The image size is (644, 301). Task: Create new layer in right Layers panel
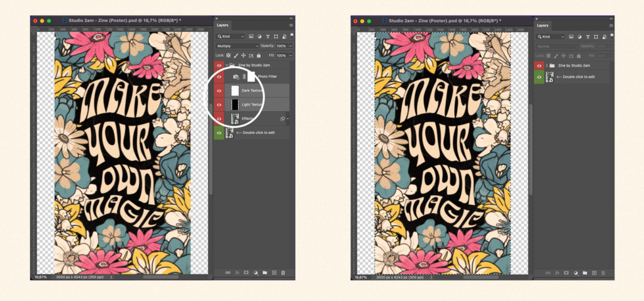(594, 273)
